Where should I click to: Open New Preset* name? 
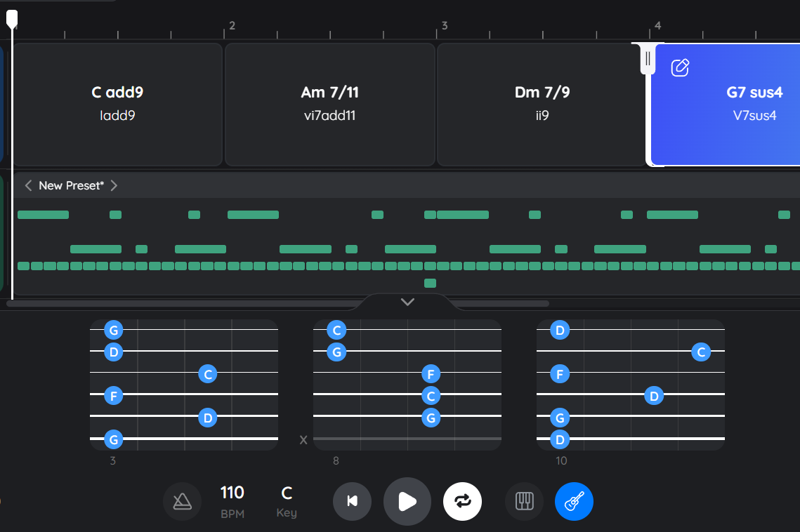[x=72, y=186]
